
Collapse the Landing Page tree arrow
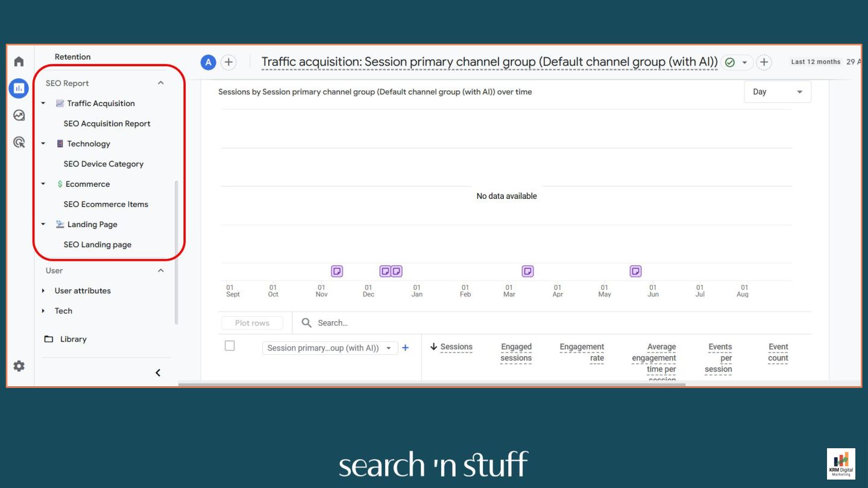(x=43, y=224)
